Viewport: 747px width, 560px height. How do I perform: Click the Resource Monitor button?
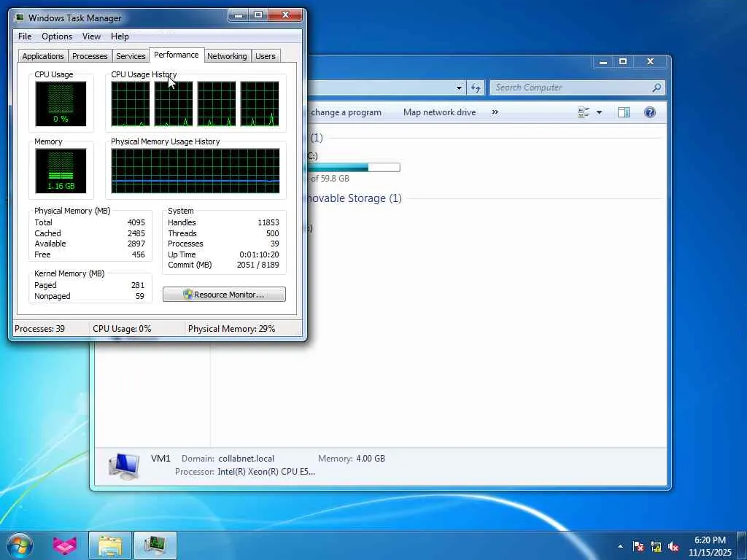[x=224, y=295]
